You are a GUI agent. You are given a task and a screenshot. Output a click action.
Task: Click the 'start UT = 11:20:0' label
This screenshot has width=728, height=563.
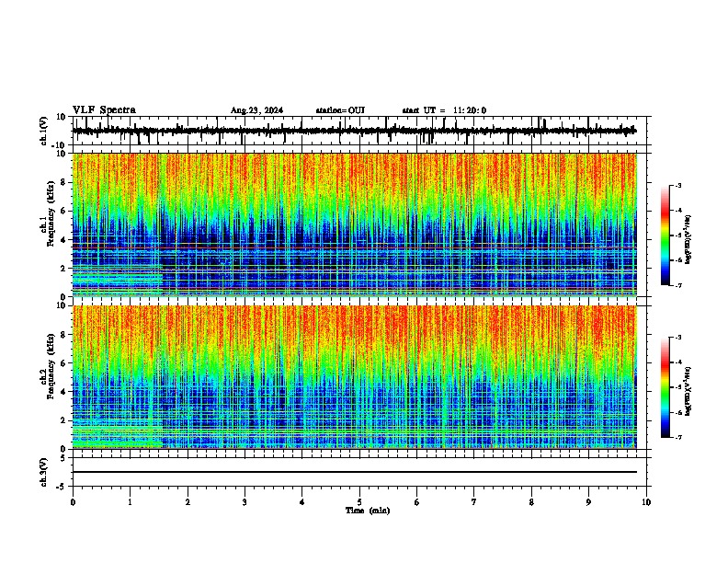point(444,110)
